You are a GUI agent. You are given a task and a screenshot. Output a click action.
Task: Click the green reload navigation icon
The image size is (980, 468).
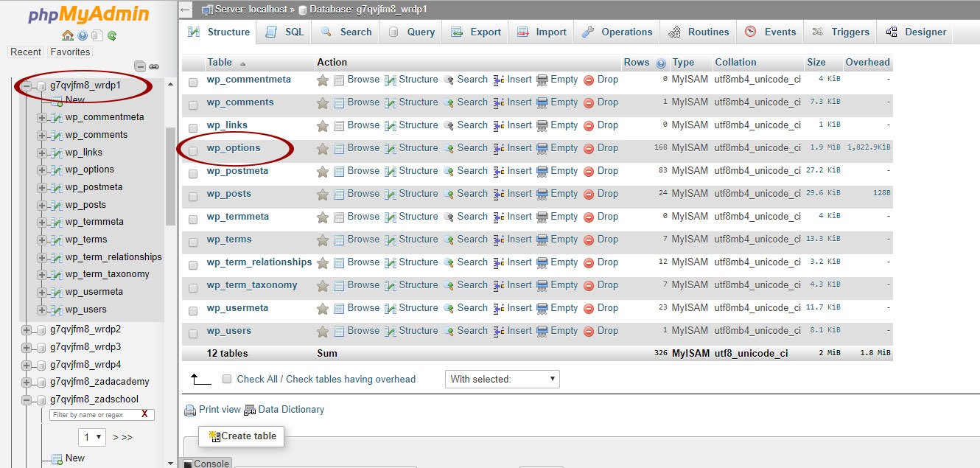(x=112, y=35)
